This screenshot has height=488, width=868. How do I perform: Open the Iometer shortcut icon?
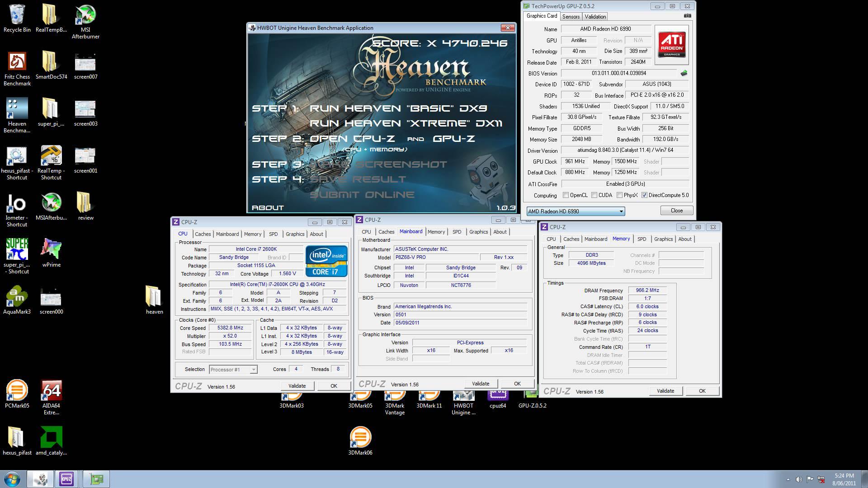17,210
